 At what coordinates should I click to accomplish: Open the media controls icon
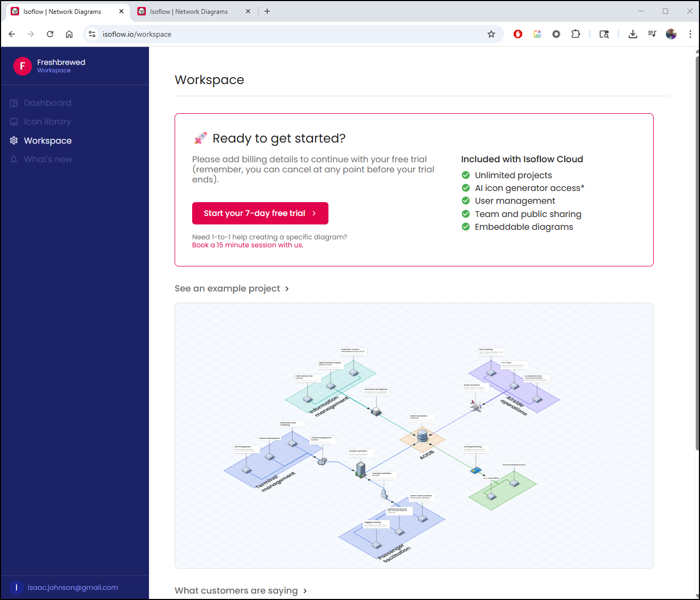(x=652, y=34)
